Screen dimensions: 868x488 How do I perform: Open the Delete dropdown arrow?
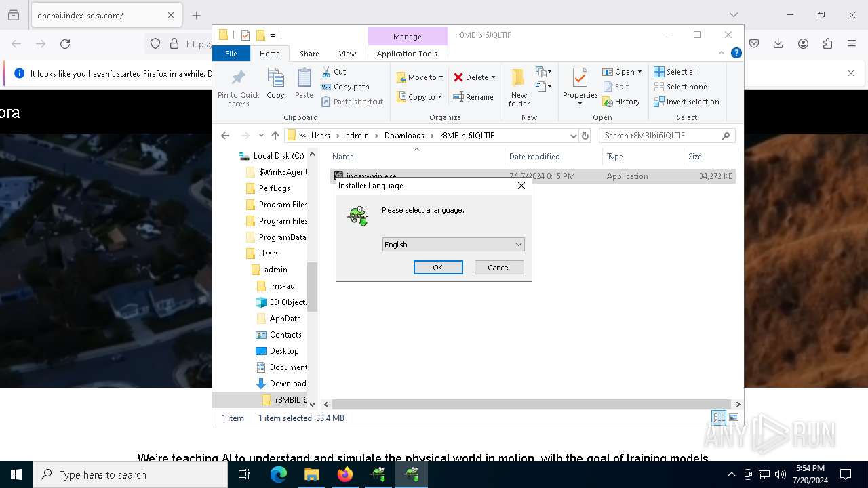tap(493, 77)
